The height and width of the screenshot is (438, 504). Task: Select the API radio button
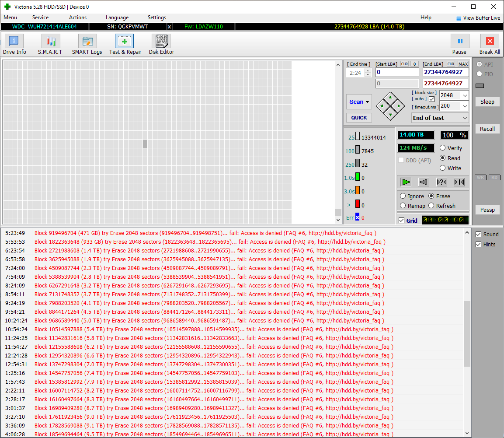tap(479, 64)
